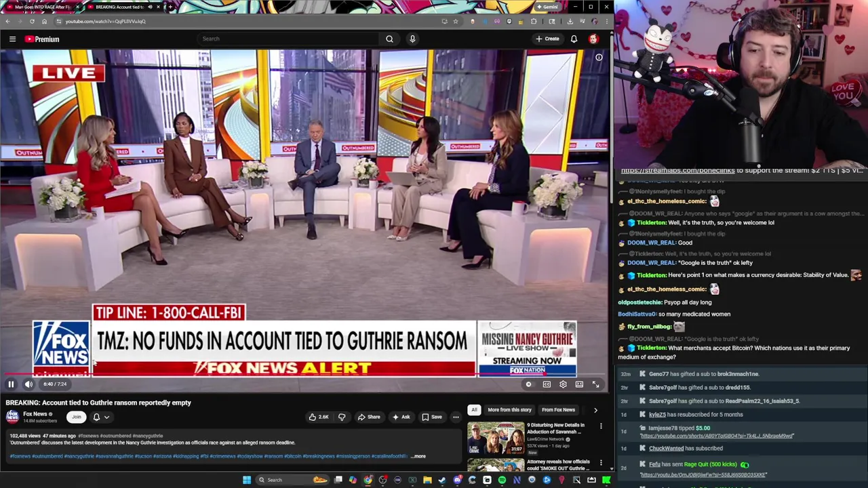Open the Create upload menu
The image size is (868, 488).
pos(548,39)
